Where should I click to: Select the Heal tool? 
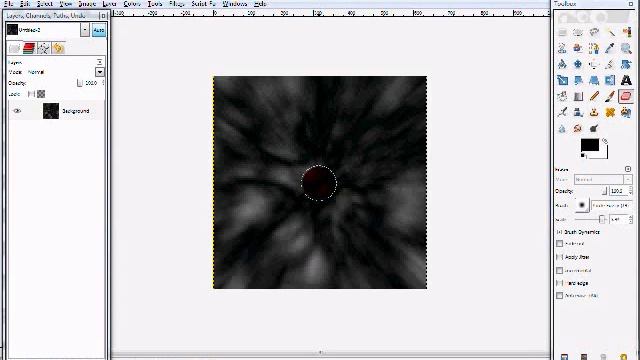610,112
